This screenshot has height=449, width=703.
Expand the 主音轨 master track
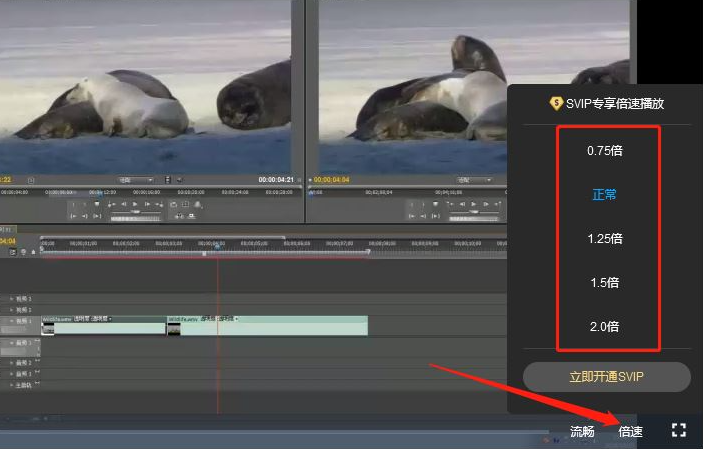tap(12, 385)
